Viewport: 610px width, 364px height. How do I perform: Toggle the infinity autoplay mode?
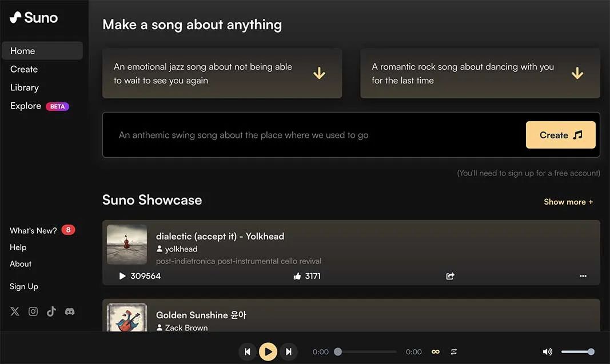pyautogui.click(x=436, y=352)
